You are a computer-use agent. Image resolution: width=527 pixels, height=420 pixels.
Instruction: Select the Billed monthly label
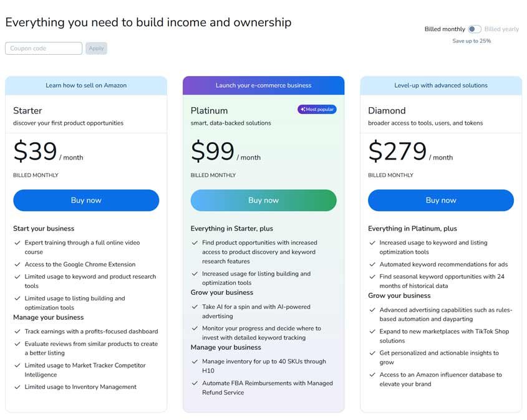tap(445, 29)
